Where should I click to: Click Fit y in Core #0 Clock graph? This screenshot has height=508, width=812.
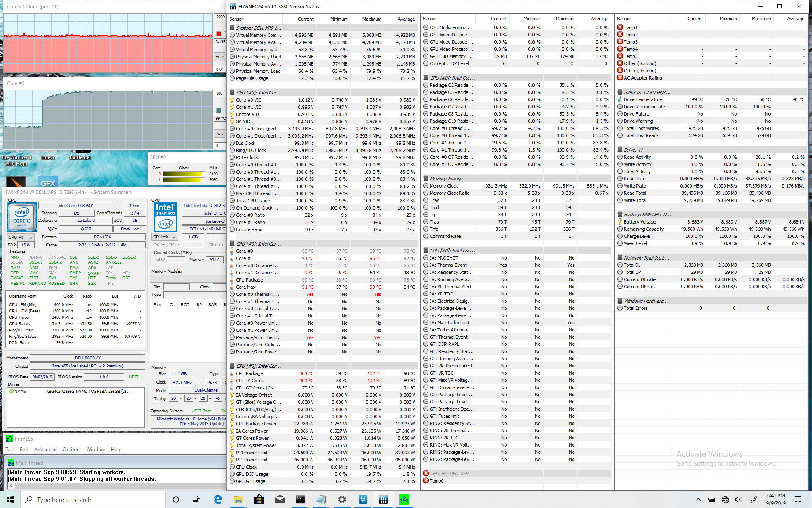point(219,57)
